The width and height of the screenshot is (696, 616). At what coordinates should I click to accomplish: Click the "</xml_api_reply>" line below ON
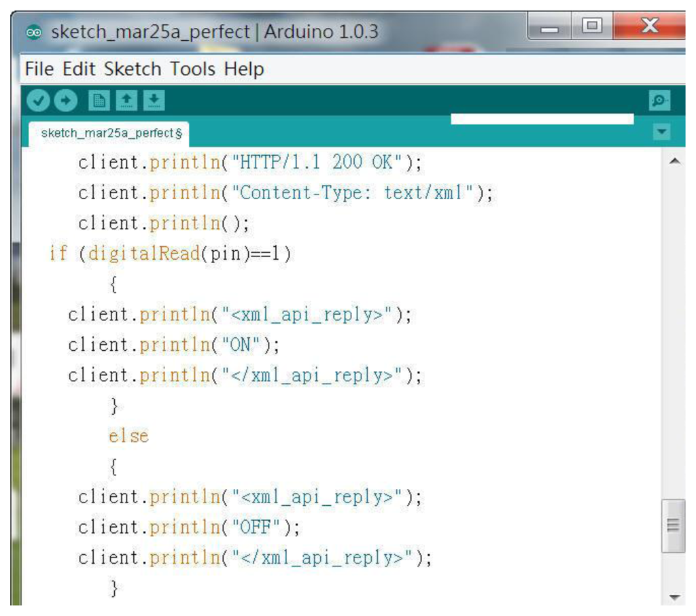245,376
